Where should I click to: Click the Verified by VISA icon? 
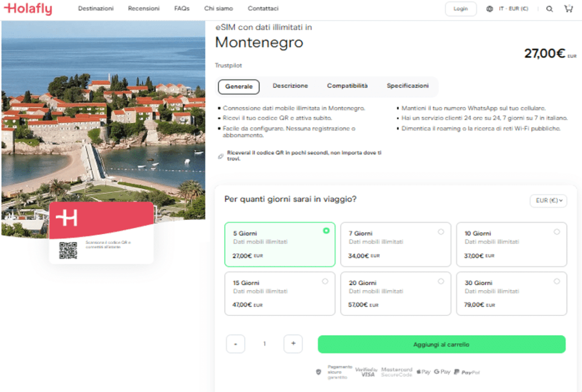pos(367,372)
